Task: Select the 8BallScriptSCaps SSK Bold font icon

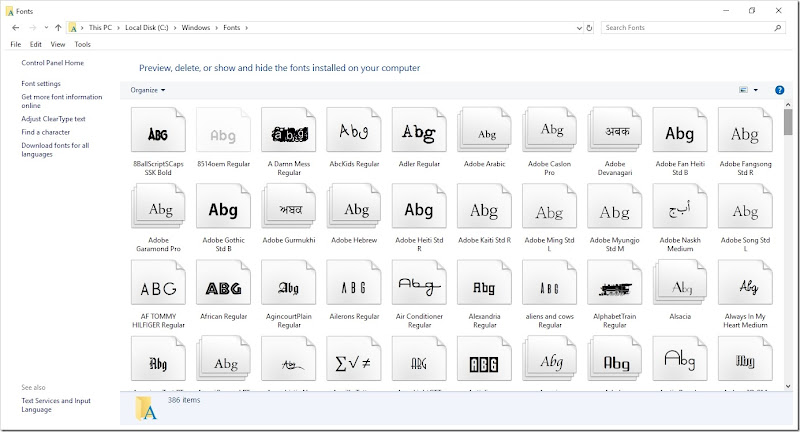Action: 158,130
